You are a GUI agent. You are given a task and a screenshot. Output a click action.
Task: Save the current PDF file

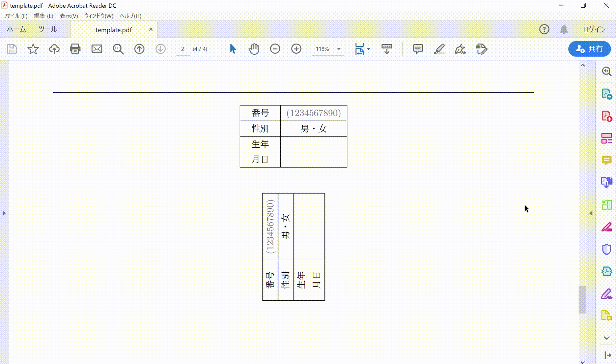pyautogui.click(x=12, y=49)
